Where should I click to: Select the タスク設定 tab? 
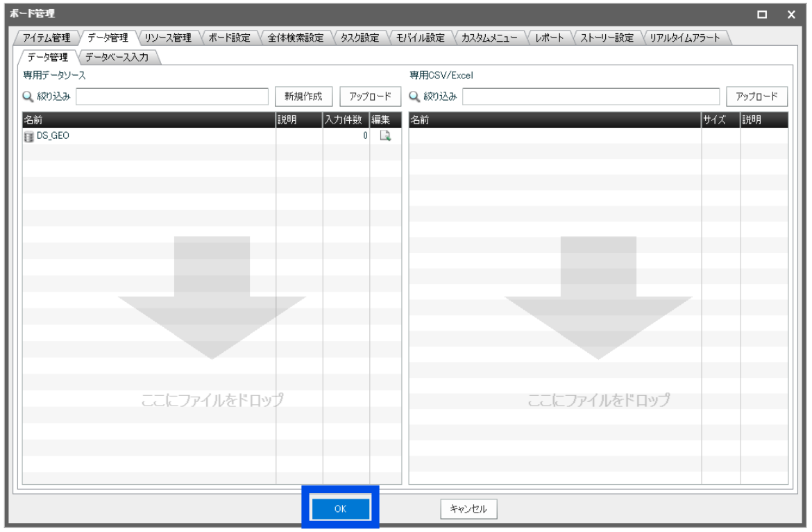click(359, 38)
